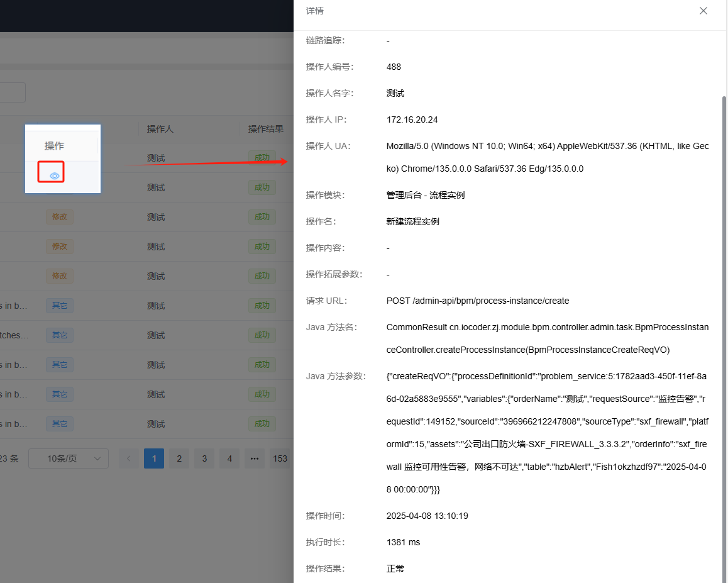Click the 操作人名字 value 测试 in drawer
Screen dimensions: 728x583
[x=395, y=93]
